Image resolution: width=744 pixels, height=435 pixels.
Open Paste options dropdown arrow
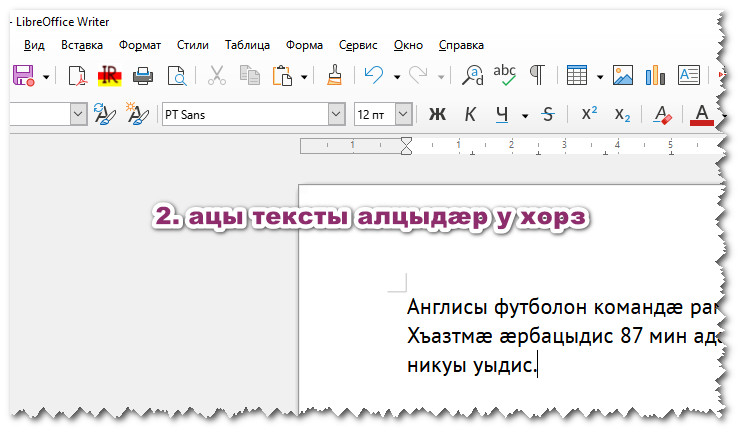[x=304, y=76]
